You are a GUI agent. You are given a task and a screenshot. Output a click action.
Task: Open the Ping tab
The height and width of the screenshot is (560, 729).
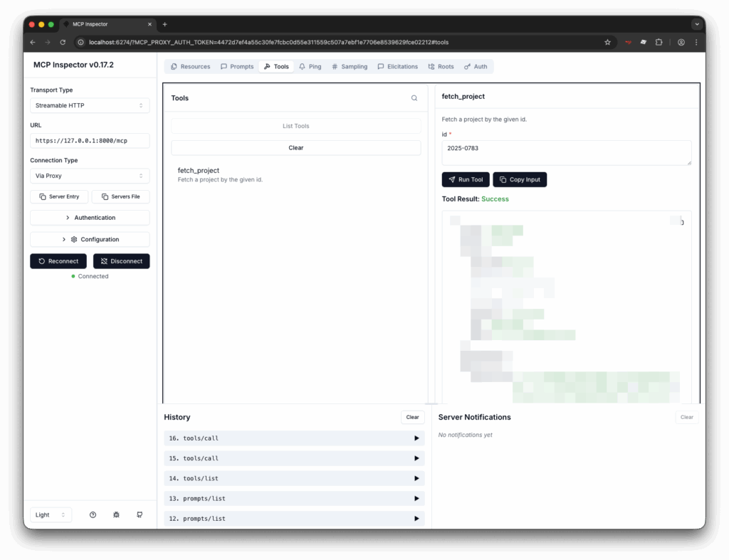coord(310,66)
